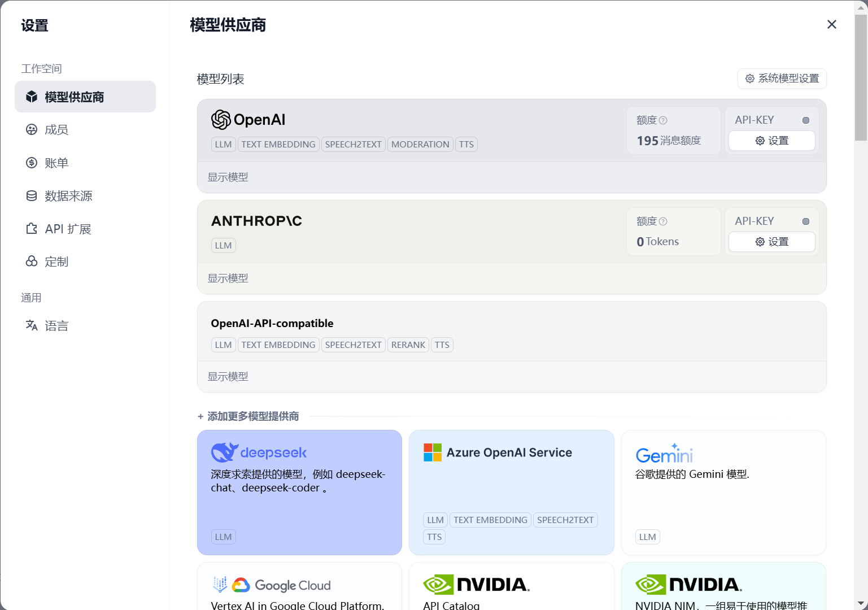
Task: Click the API 扩展 puzzle icon
Action: [32, 229]
